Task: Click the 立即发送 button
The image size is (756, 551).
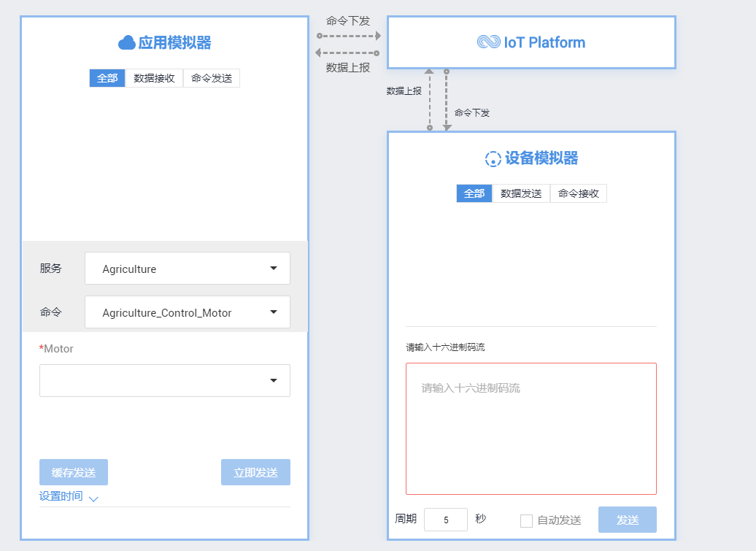Action: [255, 472]
